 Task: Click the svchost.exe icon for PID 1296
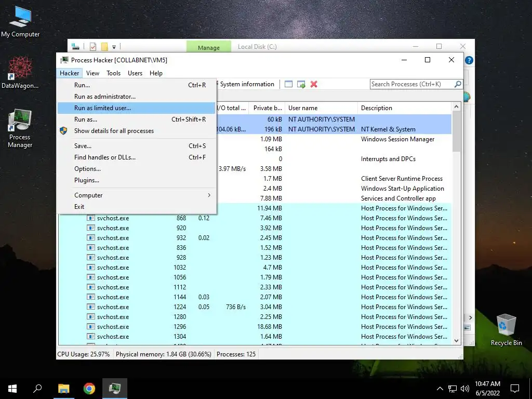pyautogui.click(x=90, y=326)
